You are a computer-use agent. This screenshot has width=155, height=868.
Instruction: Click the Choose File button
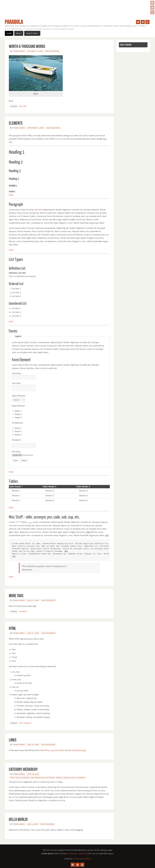(x=17, y=455)
